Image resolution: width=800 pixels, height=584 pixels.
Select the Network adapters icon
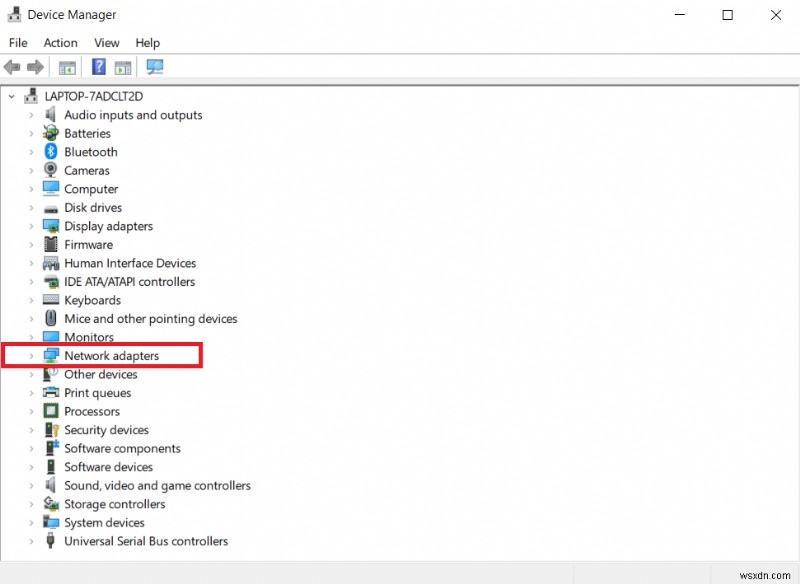tap(50, 355)
